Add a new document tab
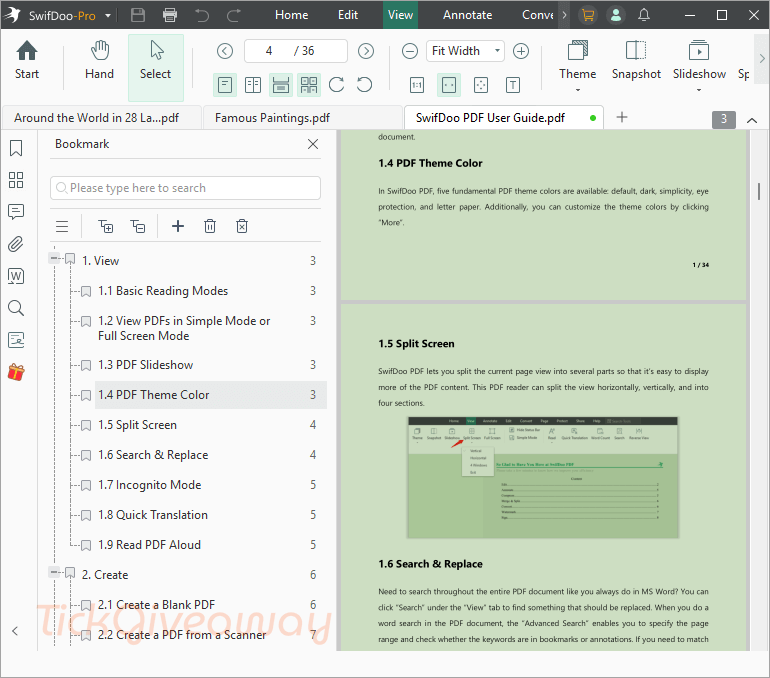Viewport: 770px width, 678px height. click(622, 117)
